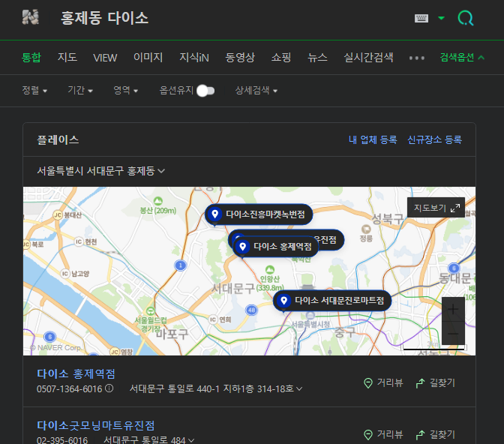Click the Naver logo icon
Screen dimensions: 504x444
31,17
